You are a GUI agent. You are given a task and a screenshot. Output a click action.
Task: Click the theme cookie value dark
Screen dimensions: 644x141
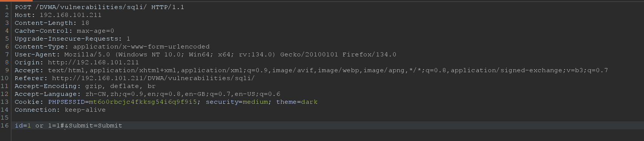click(309, 102)
